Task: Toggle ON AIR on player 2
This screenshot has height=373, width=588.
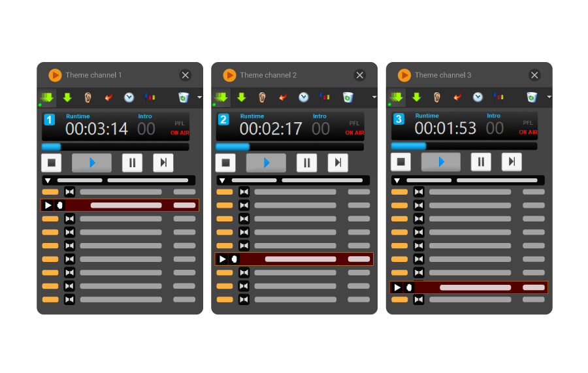Action: 354,133
